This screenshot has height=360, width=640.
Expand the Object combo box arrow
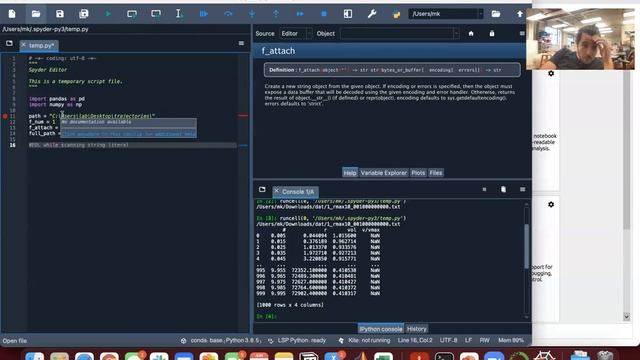coord(456,33)
